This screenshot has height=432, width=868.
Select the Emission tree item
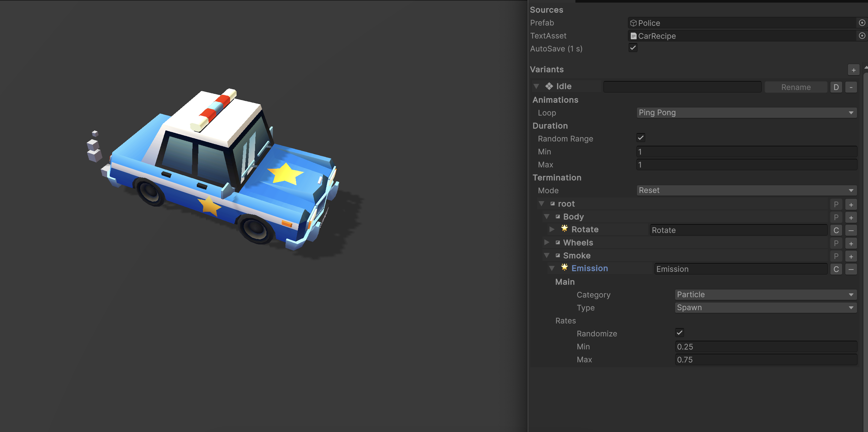point(589,268)
